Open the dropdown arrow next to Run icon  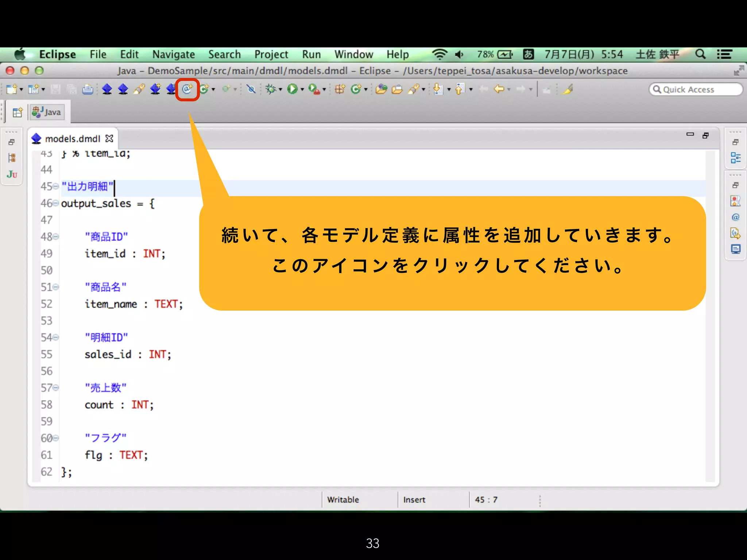coord(302,90)
